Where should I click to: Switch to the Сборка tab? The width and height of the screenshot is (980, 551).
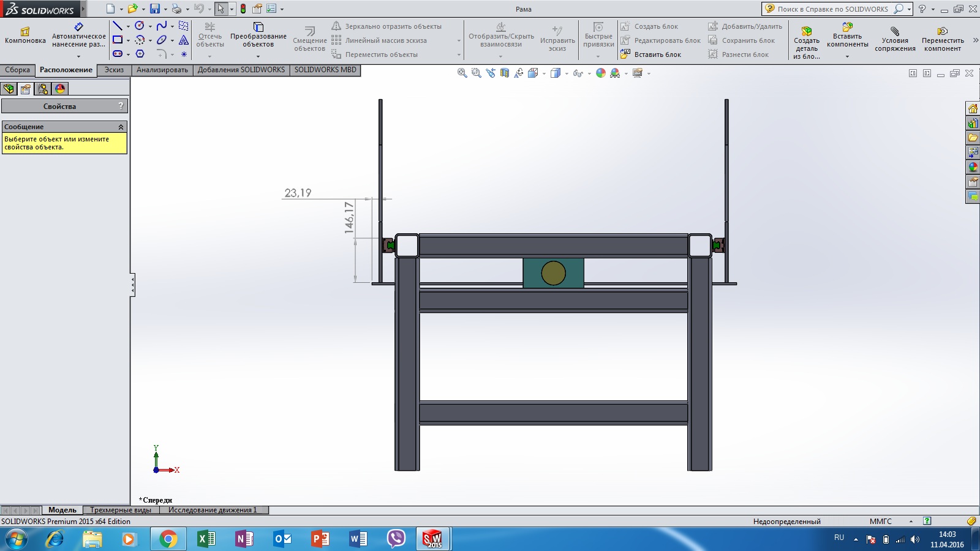tap(18, 70)
